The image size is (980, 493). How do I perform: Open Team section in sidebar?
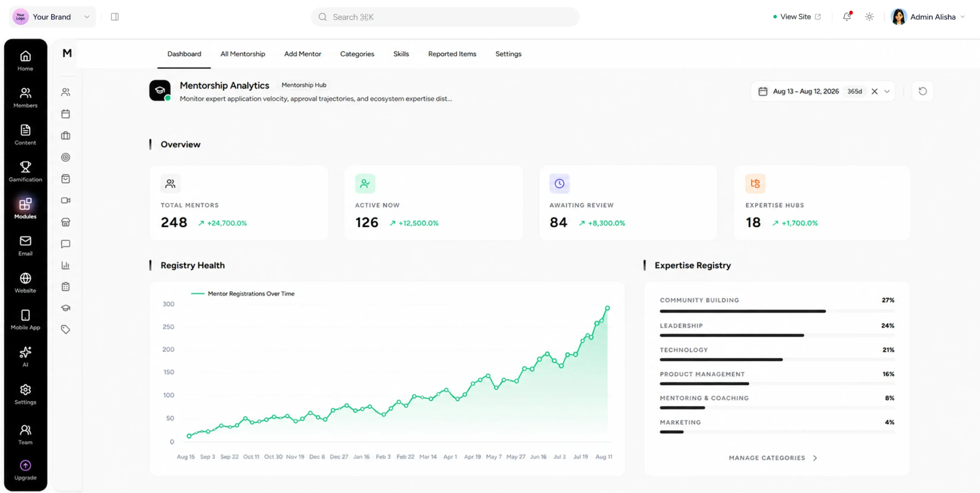coord(25,434)
